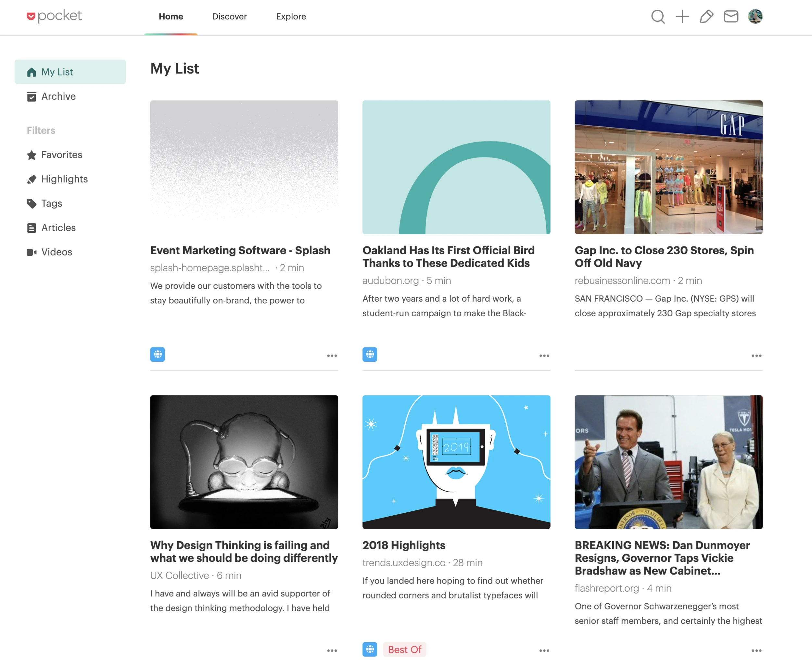Click the Gap store thumbnail image
The image size is (812, 664).
point(668,167)
